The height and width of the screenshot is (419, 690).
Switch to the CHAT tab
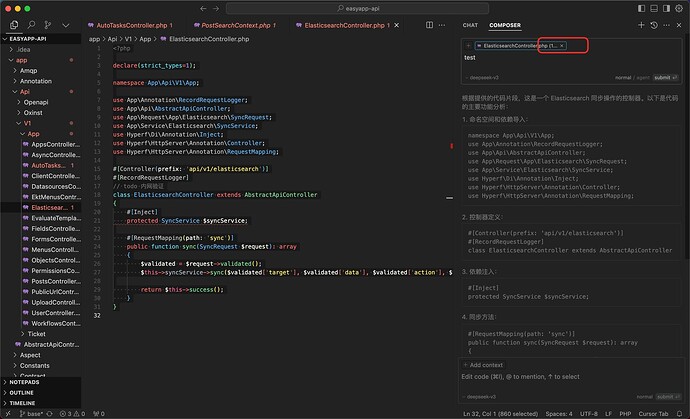tap(470, 25)
